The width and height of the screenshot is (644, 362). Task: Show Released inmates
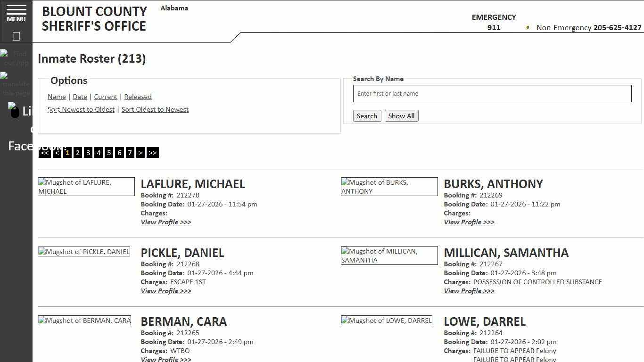(138, 97)
